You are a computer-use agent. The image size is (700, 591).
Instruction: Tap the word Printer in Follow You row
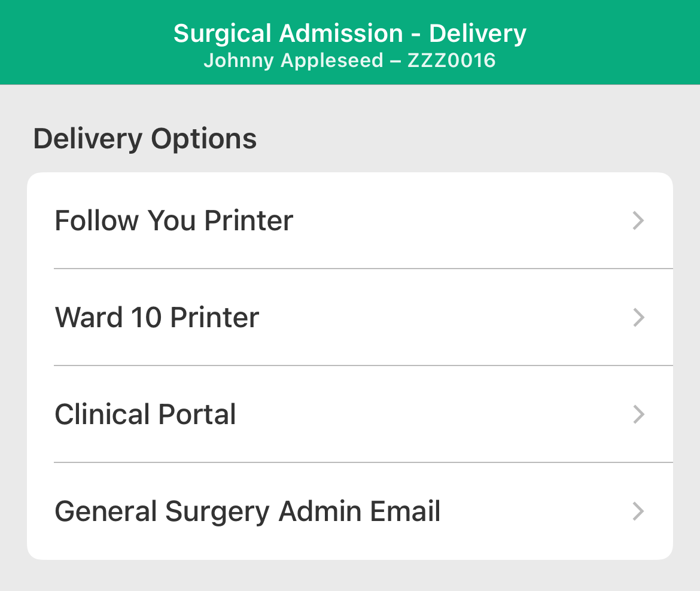pos(248,221)
